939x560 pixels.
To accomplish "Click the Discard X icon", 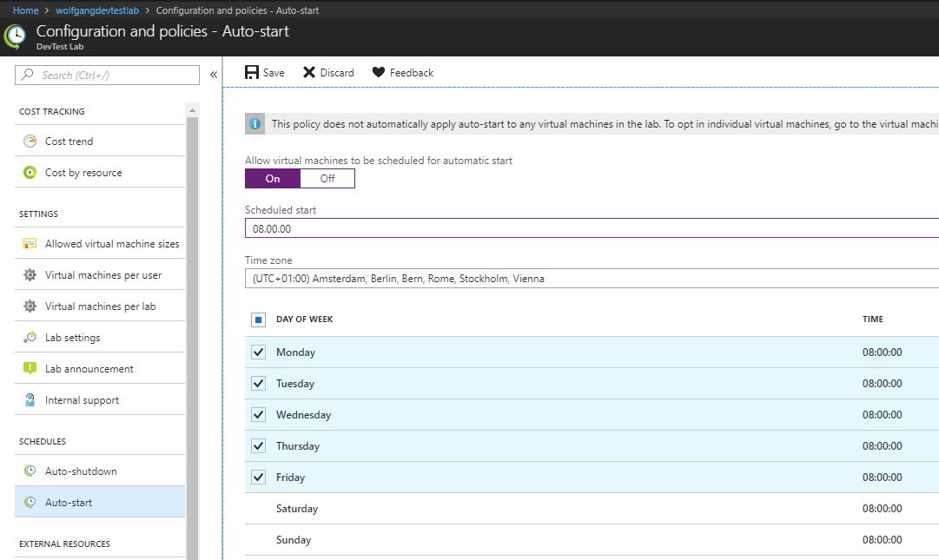I will pyautogui.click(x=309, y=72).
